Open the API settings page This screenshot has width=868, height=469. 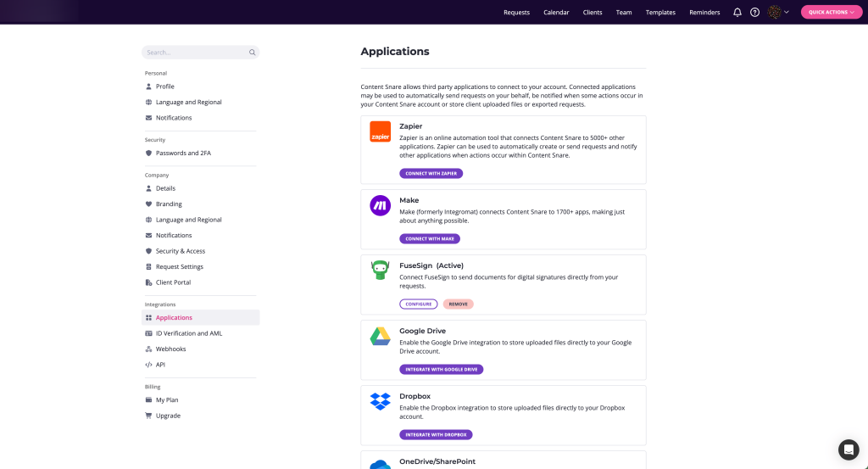click(160, 365)
